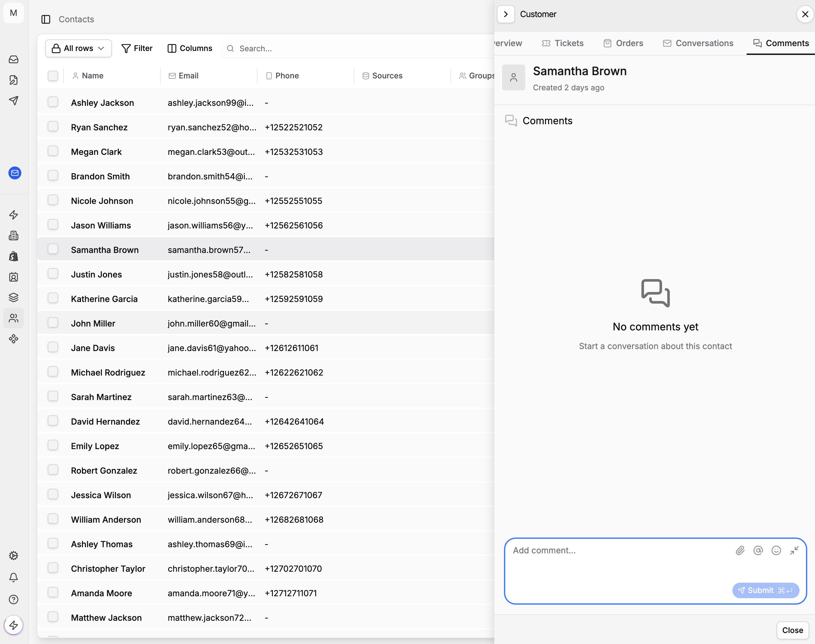Image resolution: width=815 pixels, height=644 pixels.
Task: Select the paper plane send icon
Action: coord(14,100)
